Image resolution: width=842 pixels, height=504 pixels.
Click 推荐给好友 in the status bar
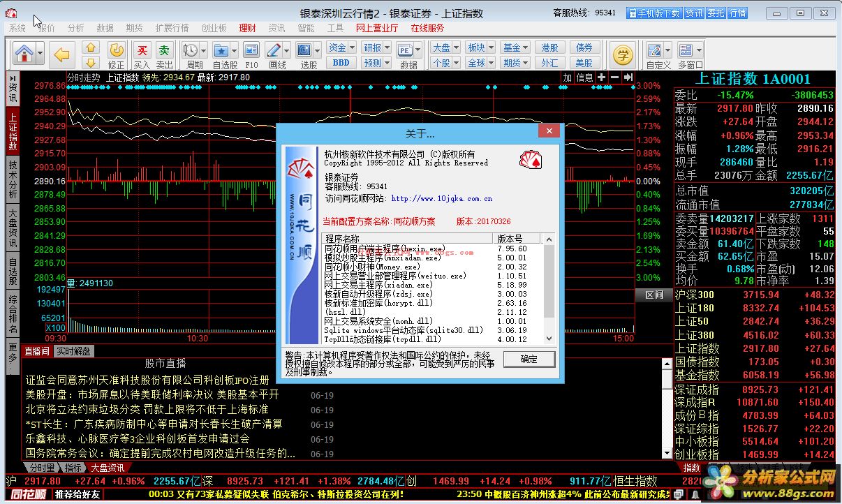[x=77, y=495]
